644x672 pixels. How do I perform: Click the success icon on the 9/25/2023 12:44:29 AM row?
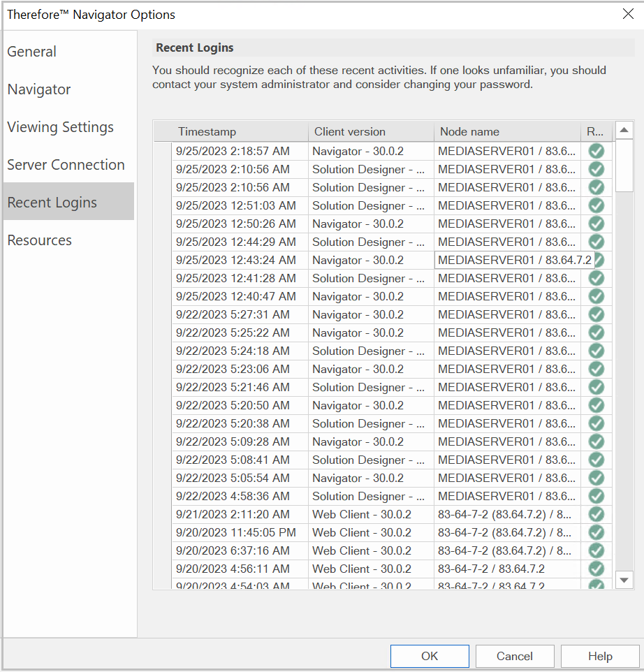coord(597,242)
